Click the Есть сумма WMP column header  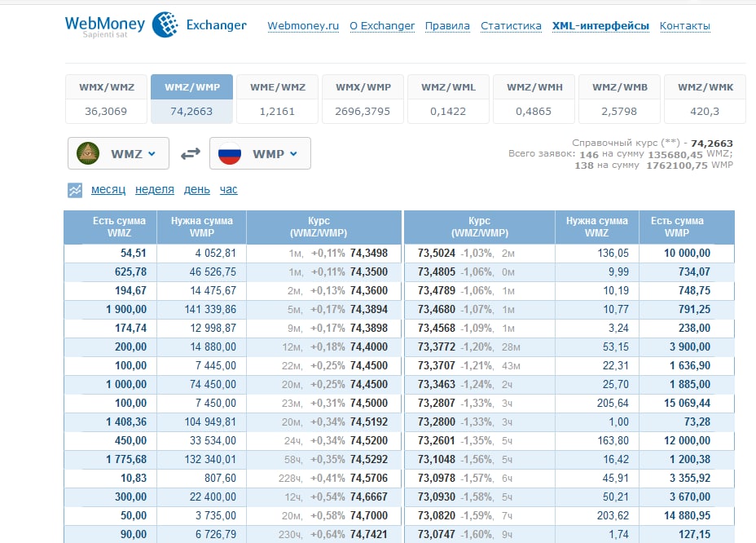tap(687, 227)
